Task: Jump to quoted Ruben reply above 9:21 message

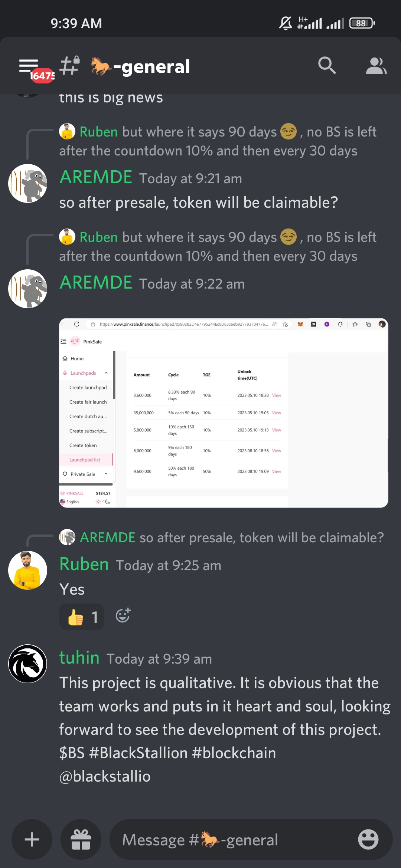Action: click(x=218, y=141)
